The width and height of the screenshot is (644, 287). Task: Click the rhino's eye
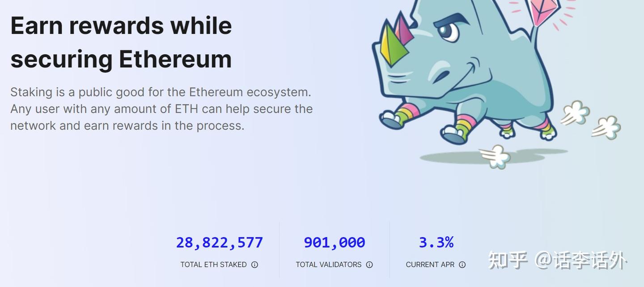pos(448,30)
